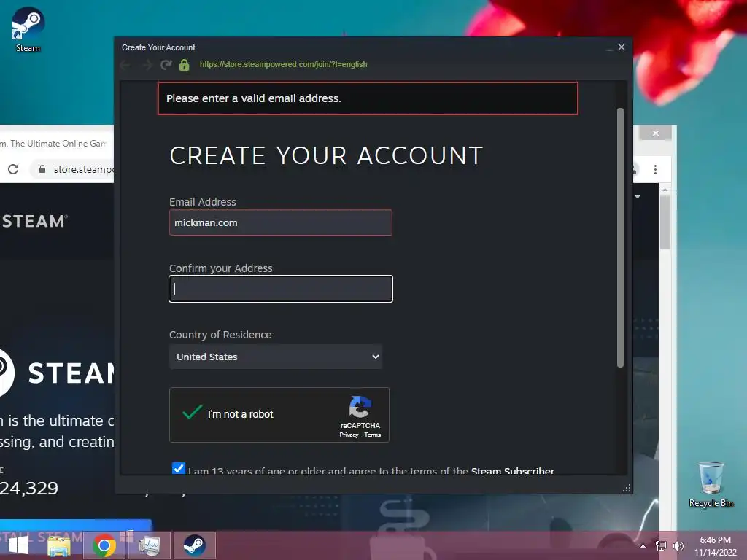The image size is (747, 560).
Task: Click the resize grip of the Steam window
Action: click(627, 488)
